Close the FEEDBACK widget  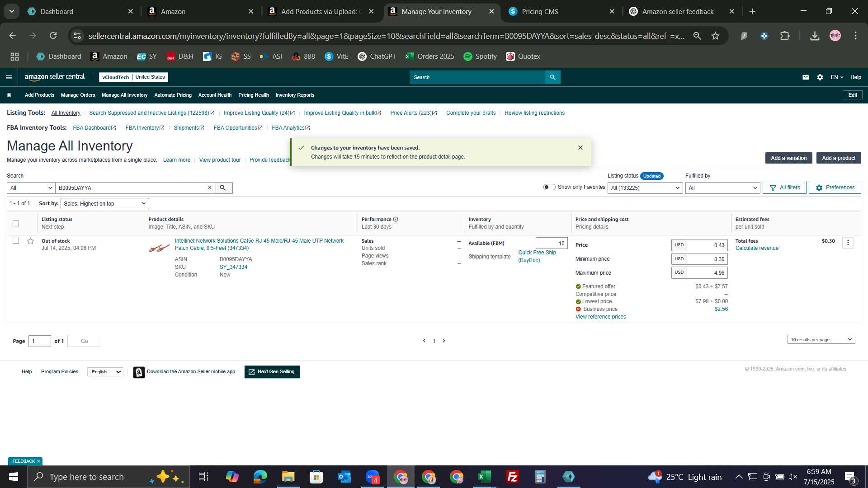[38, 461]
